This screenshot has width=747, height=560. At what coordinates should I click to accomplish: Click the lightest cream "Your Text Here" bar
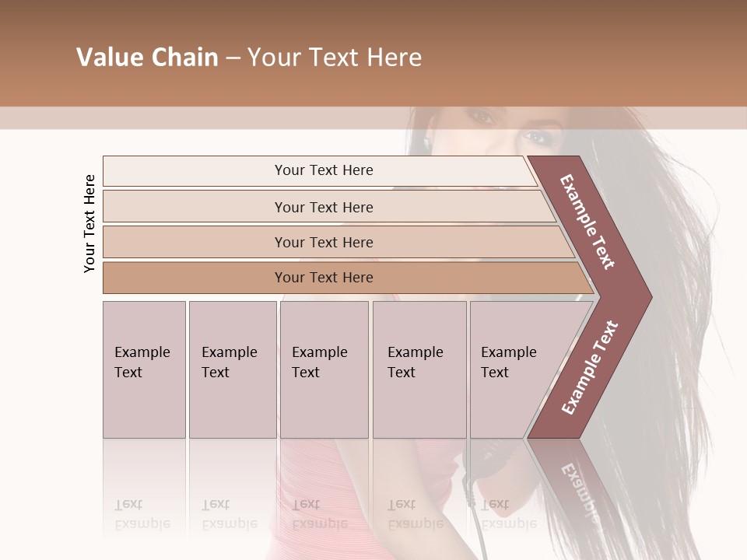[x=320, y=171]
